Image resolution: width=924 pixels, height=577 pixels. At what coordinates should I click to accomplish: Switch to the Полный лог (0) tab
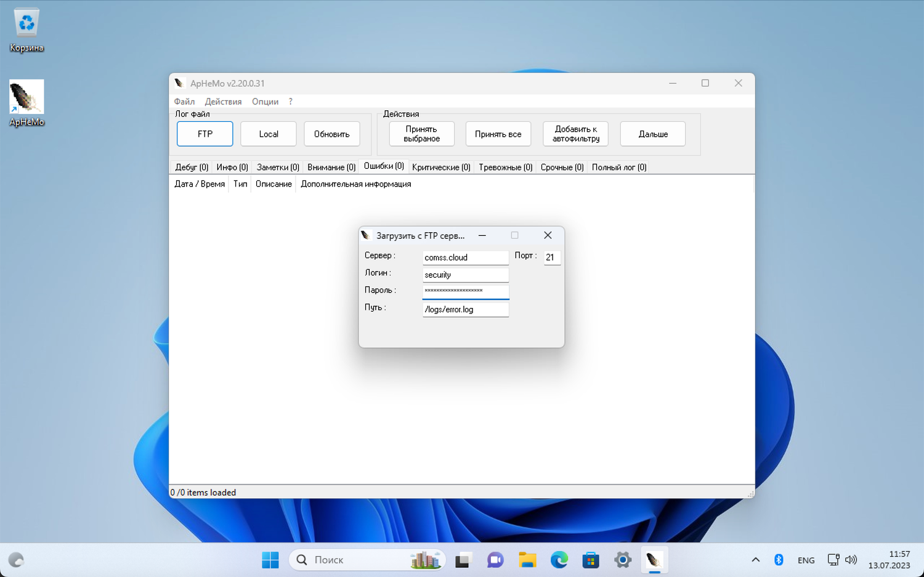pos(619,167)
